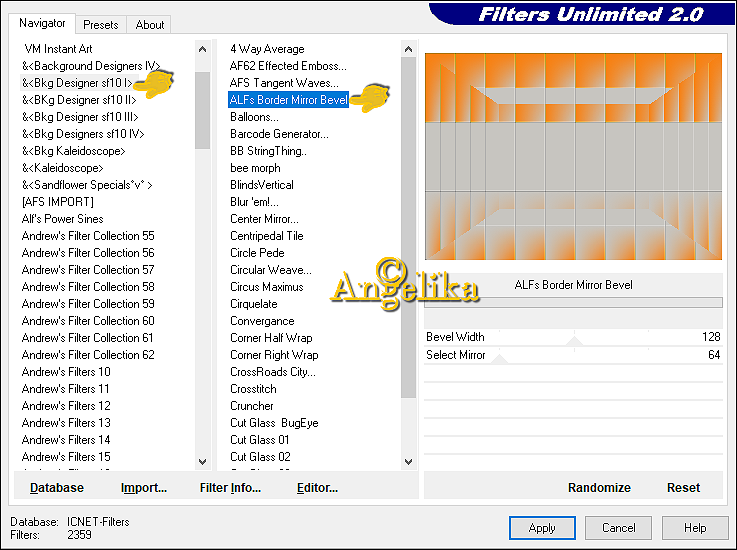This screenshot has height=550, width=737.
Task: Choose the BB StringThing.. filter
Action: [268, 151]
